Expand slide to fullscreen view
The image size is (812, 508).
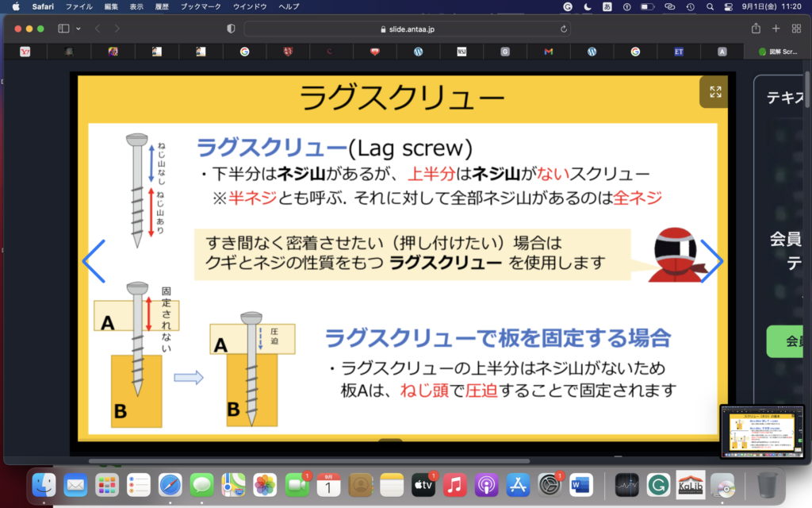[715, 92]
